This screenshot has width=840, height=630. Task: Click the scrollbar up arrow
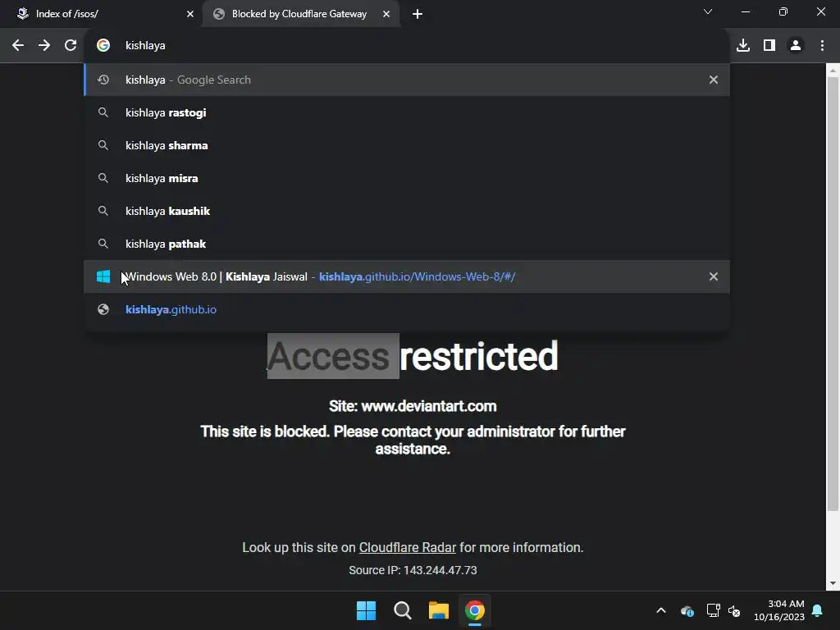click(833, 71)
